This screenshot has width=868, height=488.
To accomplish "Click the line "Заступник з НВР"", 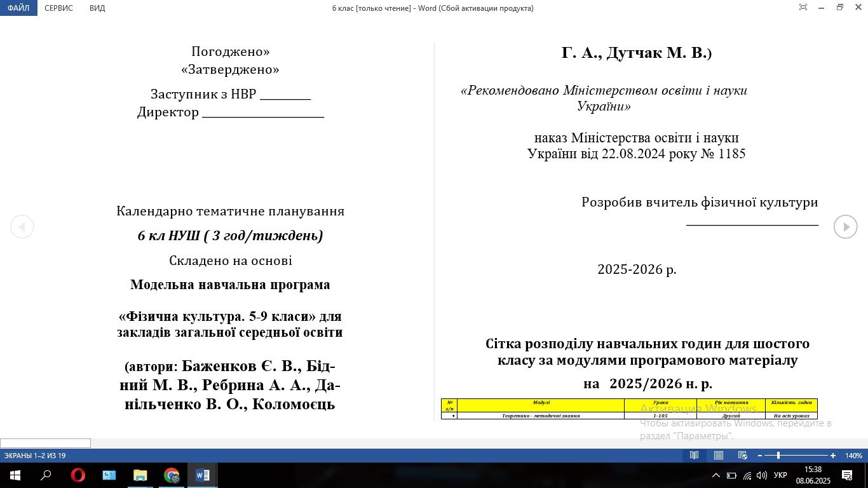I will click(x=230, y=94).
